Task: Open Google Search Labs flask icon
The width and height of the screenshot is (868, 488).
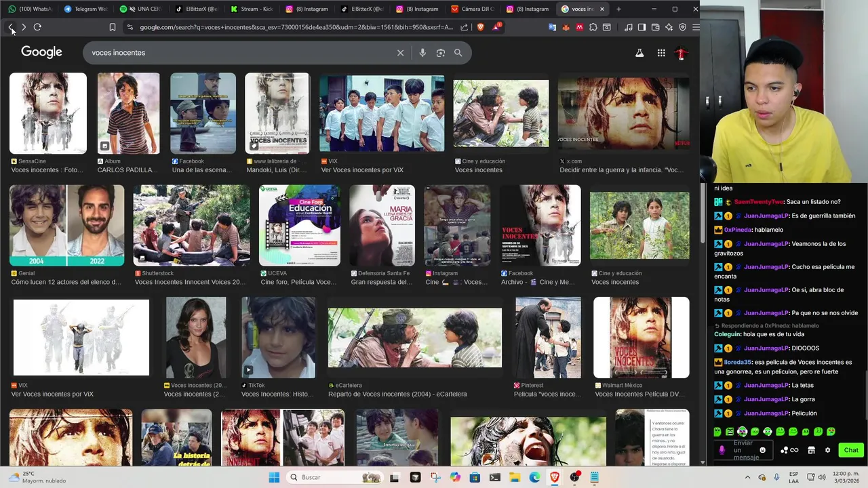Action: click(x=639, y=53)
